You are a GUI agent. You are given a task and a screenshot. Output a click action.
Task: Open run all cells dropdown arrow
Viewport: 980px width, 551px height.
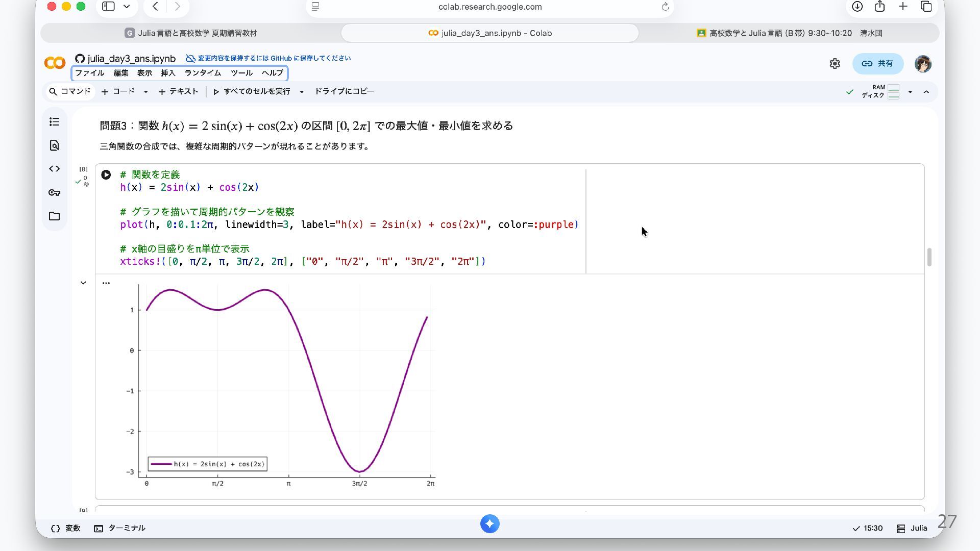click(x=302, y=92)
